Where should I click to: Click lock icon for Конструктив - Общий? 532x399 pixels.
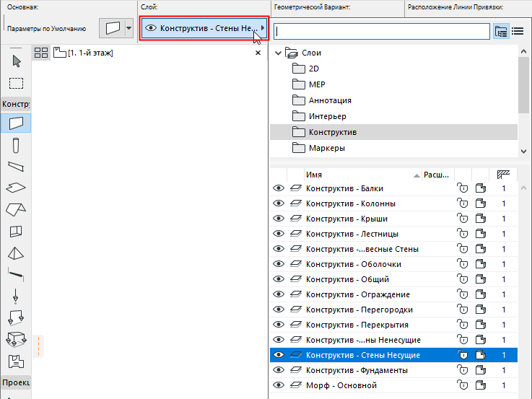click(463, 279)
